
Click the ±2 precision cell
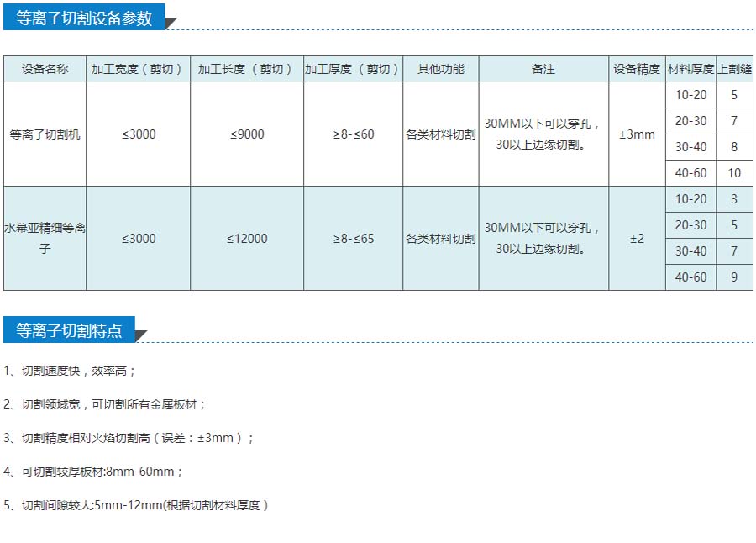pyautogui.click(x=637, y=239)
